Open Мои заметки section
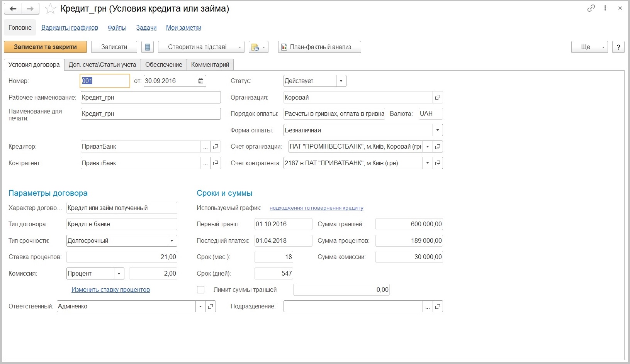The image size is (630, 364). click(183, 28)
